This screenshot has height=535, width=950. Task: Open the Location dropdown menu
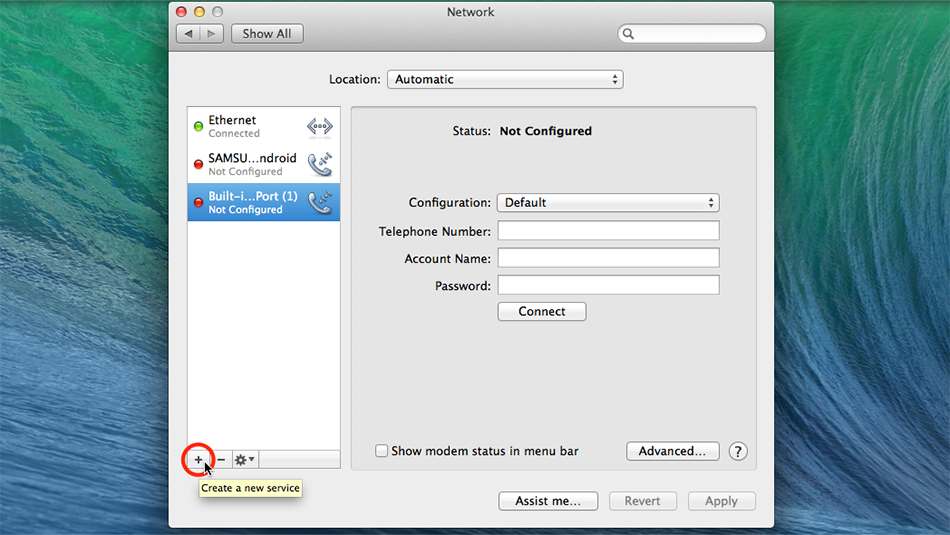(505, 79)
